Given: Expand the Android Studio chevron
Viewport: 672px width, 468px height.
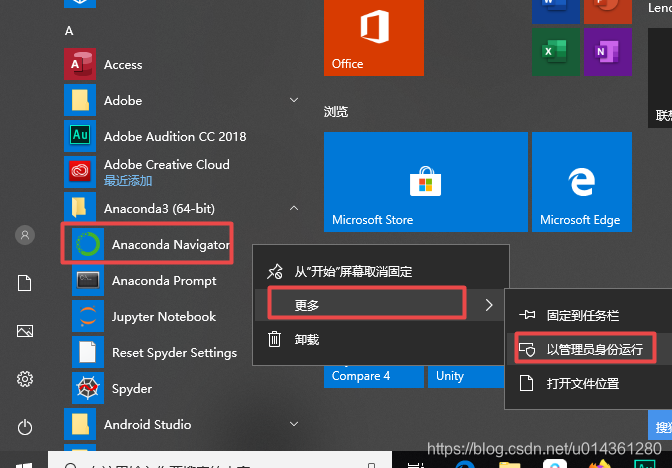Looking at the screenshot, I should coord(294,424).
